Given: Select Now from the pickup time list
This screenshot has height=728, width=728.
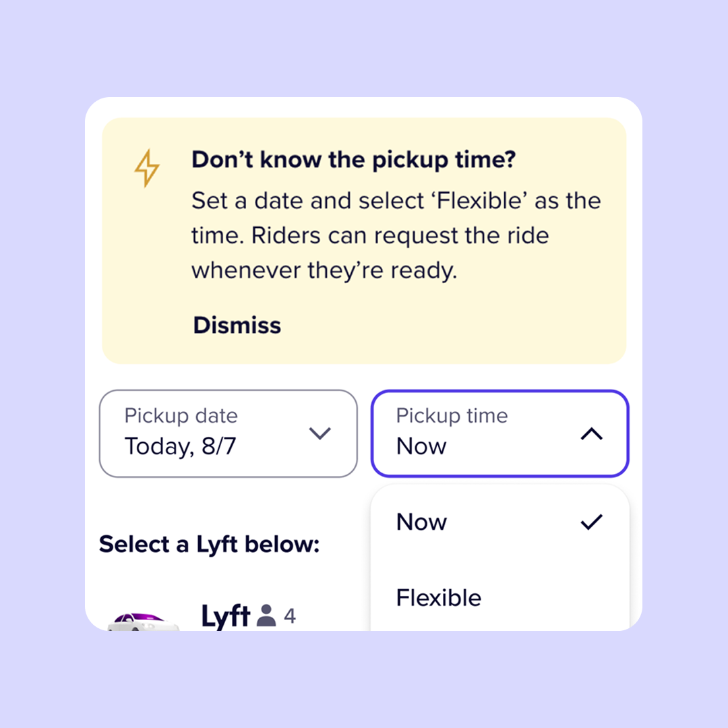Looking at the screenshot, I should [x=422, y=522].
